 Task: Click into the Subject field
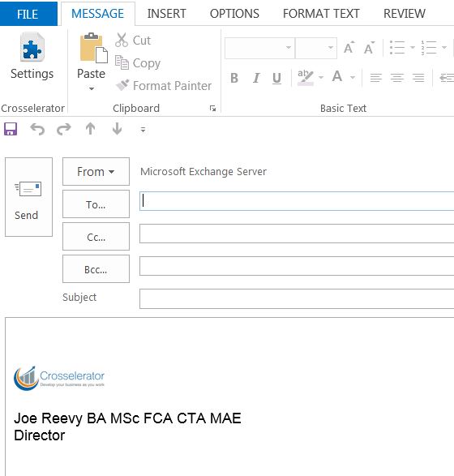pos(297,298)
